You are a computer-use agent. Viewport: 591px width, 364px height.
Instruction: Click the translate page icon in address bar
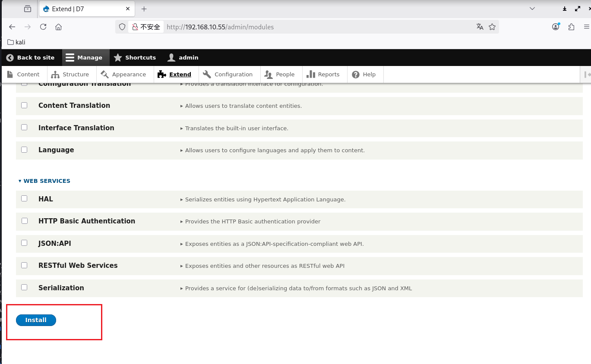(480, 27)
